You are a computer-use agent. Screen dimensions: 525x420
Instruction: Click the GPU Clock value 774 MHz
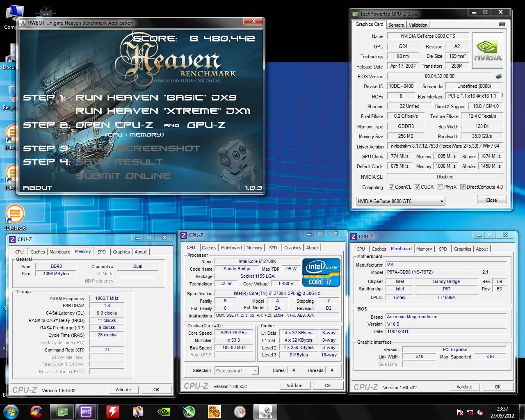[x=400, y=156]
